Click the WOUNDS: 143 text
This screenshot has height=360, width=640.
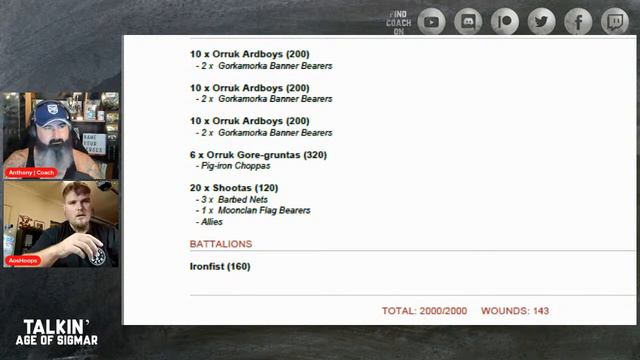coord(515,311)
